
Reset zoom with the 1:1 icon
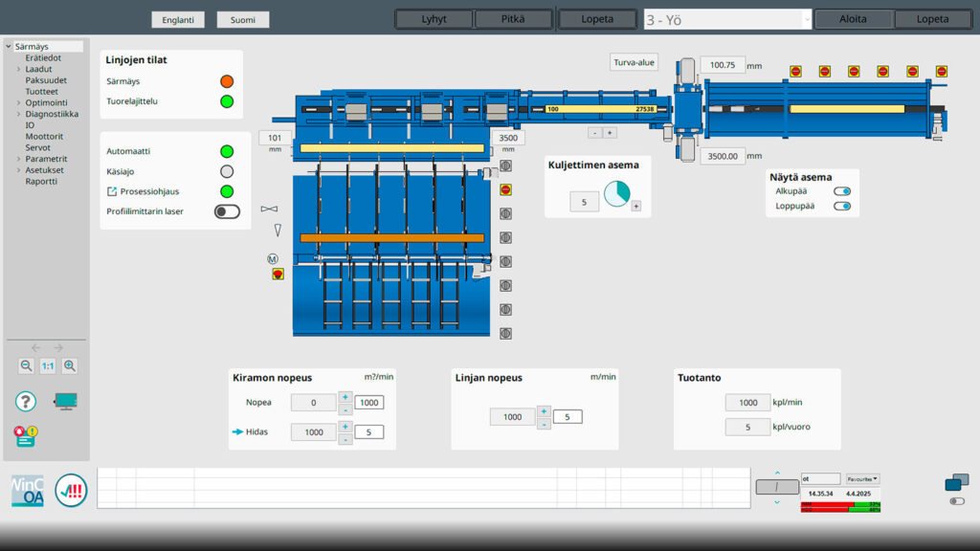click(48, 365)
